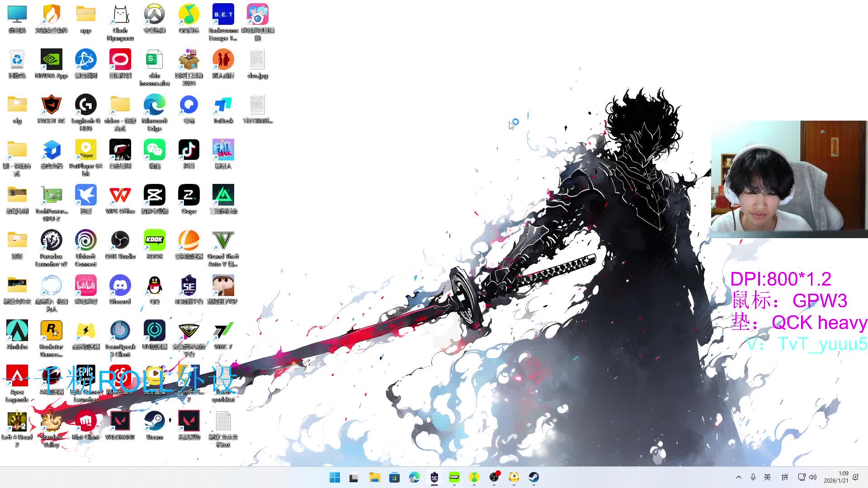Viewport: 868px width, 488px height.
Task: Open the NVIDIA App shortcut
Action: pos(51,60)
